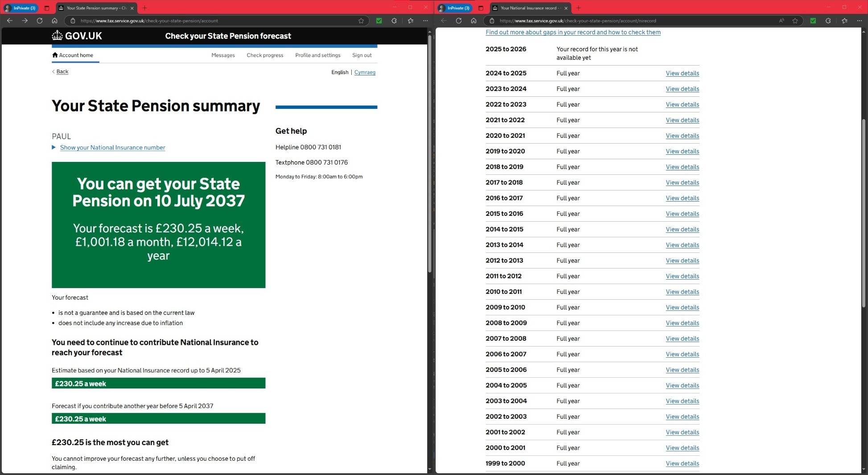Open Extensions menu in State Pension summary window
The width and height of the screenshot is (868, 475).
[394, 21]
